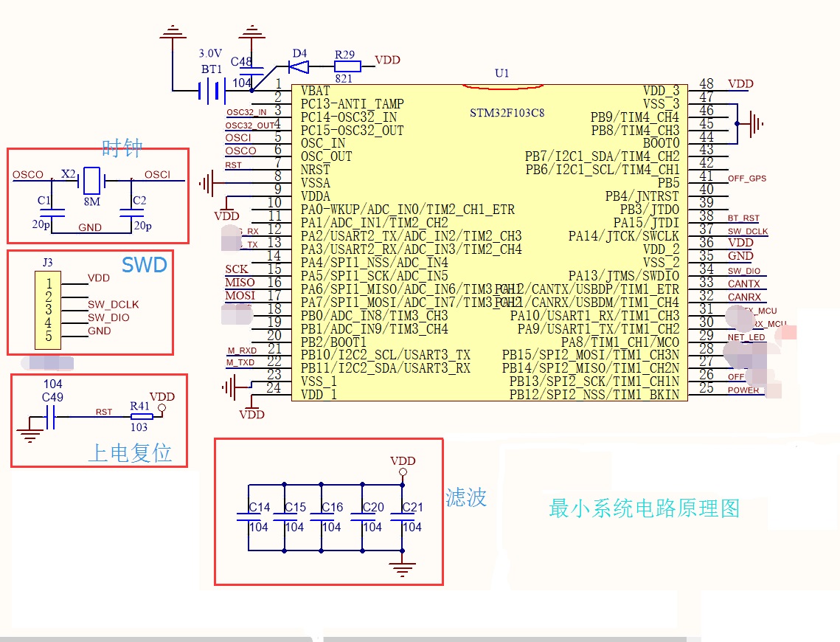Click the M_RXD net label
This screenshot has height=642, width=840.
tap(242, 351)
